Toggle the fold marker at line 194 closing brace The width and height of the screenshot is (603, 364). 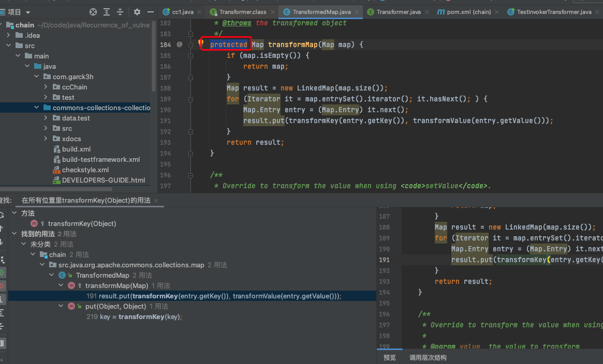[190, 153]
